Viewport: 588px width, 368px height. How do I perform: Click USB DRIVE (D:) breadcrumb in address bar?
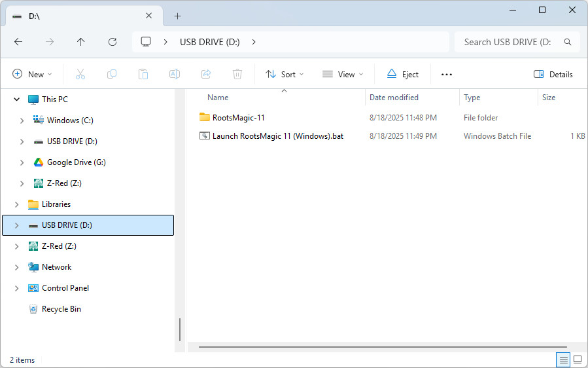click(x=209, y=42)
